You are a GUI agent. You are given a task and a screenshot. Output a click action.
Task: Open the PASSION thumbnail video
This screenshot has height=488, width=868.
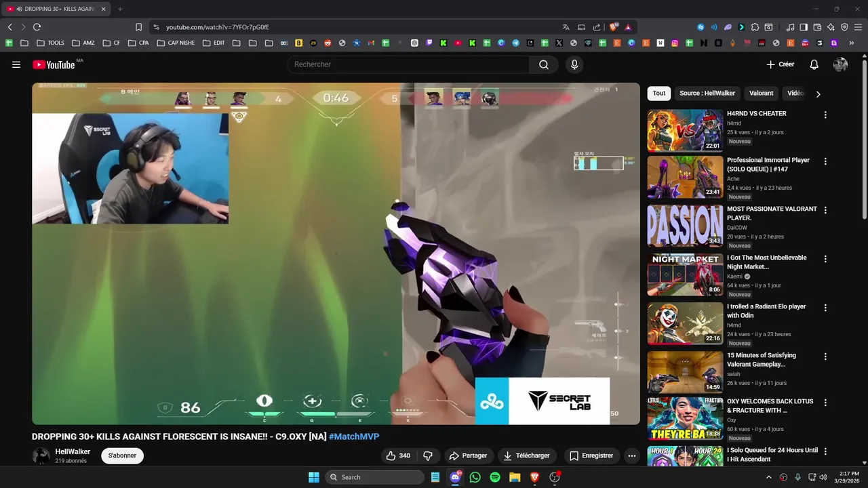[685, 226]
